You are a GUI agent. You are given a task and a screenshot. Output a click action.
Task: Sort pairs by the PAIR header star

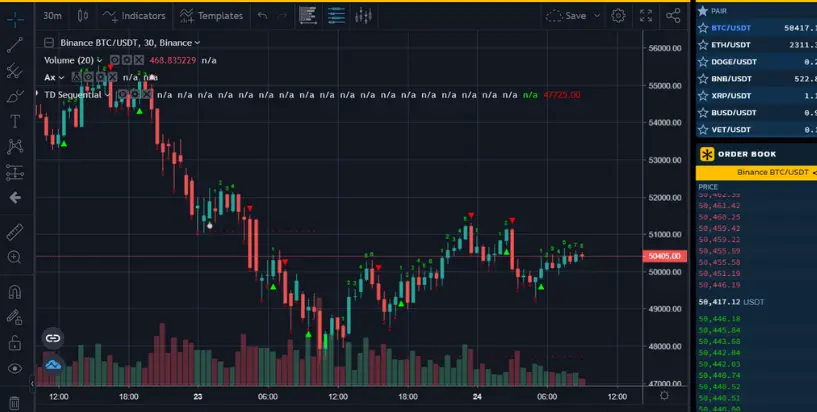pos(703,11)
